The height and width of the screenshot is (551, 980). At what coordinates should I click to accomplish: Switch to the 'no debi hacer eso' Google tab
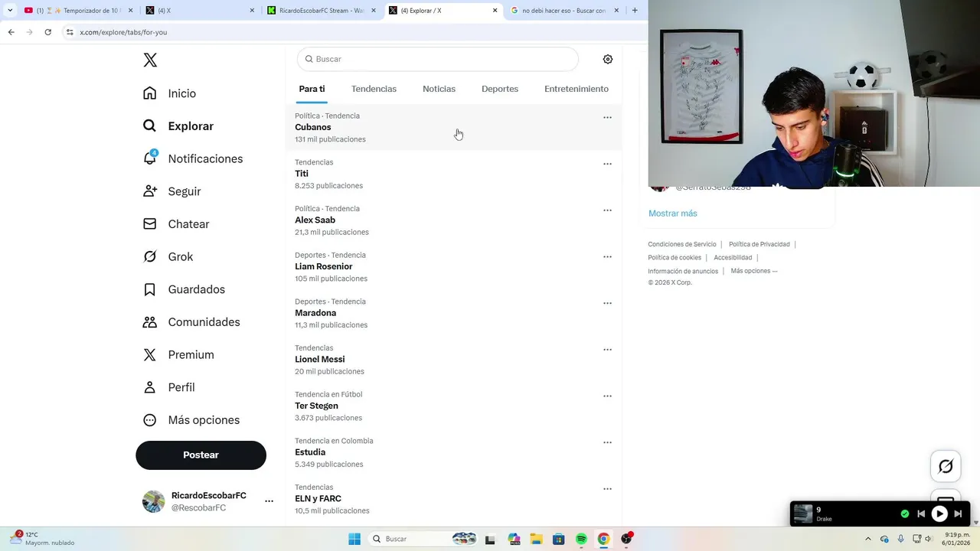coord(565,11)
